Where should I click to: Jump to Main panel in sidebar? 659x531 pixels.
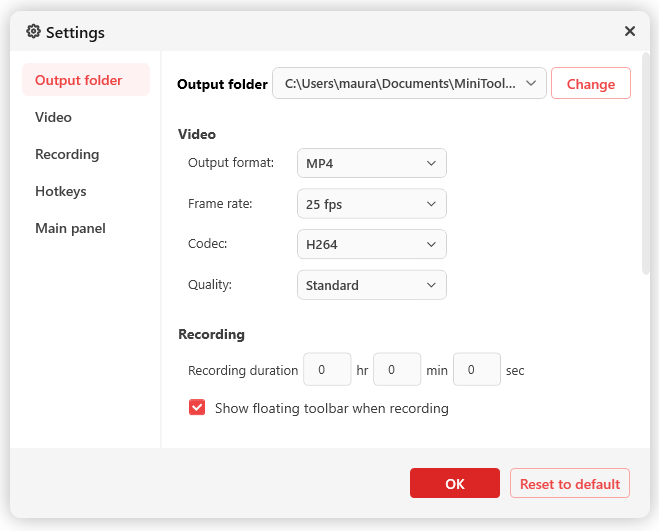(71, 228)
